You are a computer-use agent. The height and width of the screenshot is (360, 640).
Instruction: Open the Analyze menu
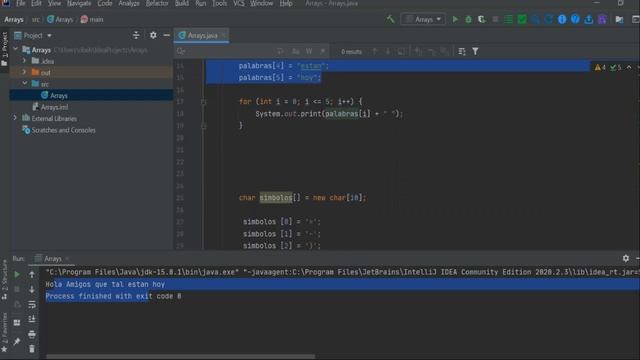pyautogui.click(x=129, y=3)
